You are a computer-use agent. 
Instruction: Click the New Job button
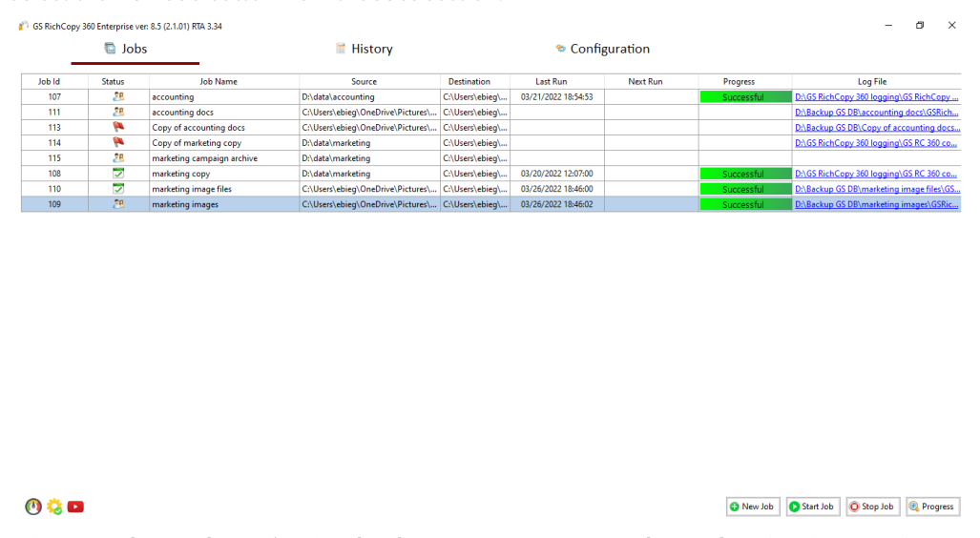(x=753, y=507)
